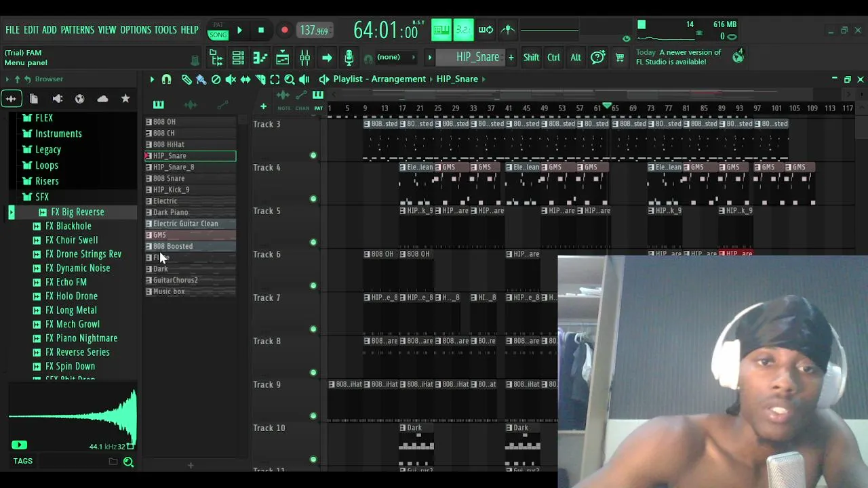Screen dimensions: 868x488
Task: Open the FILE menu
Action: [x=12, y=30]
